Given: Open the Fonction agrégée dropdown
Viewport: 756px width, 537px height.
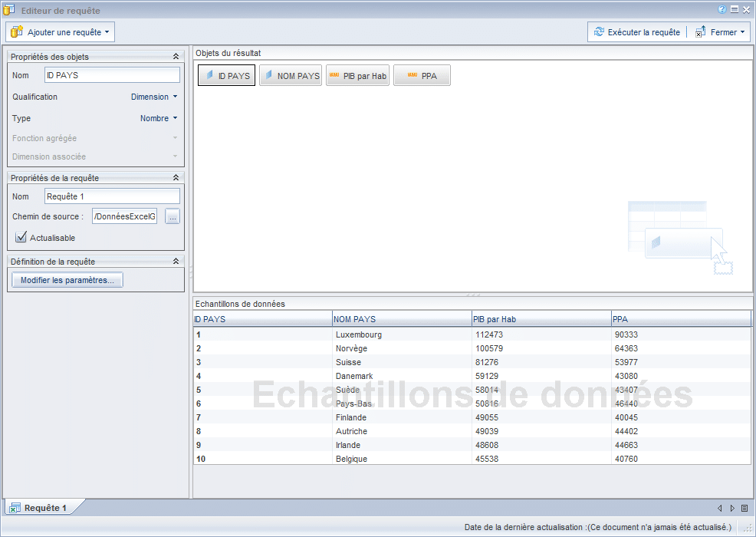Looking at the screenshot, I should 175,138.
